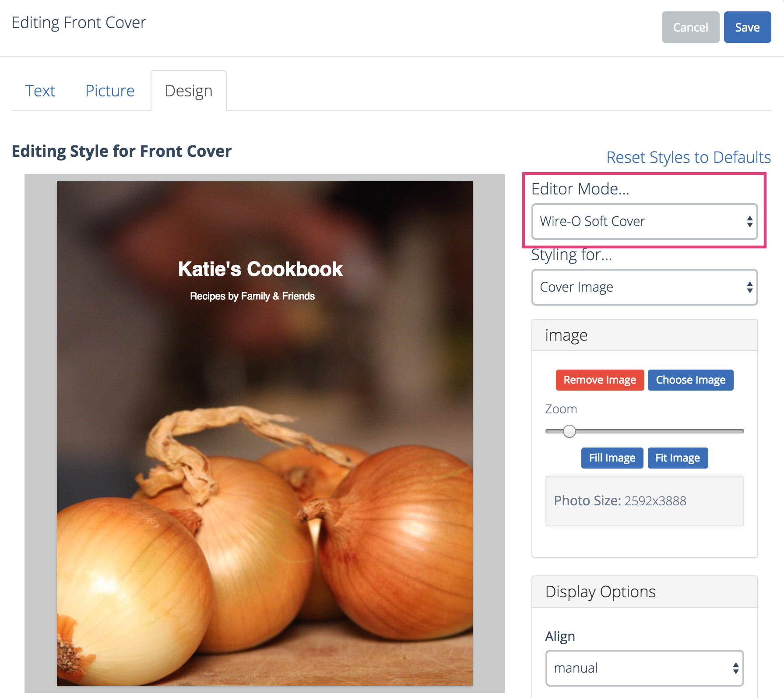Click the Remove Image button
The width and height of the screenshot is (784, 698).
(x=600, y=380)
